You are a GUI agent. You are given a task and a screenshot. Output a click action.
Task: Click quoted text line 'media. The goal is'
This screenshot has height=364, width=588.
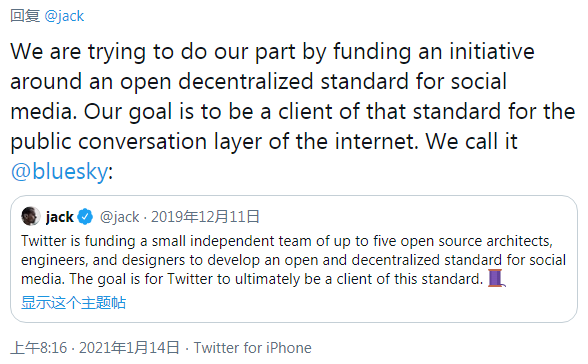(x=252, y=279)
